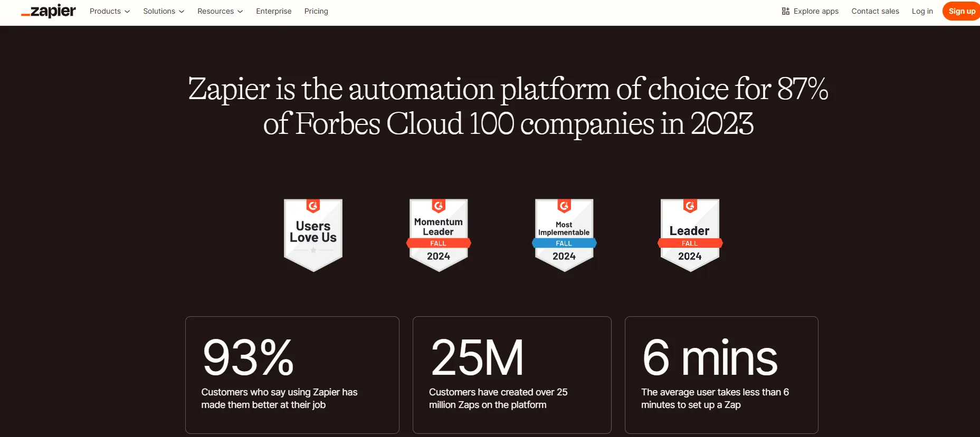Select the 25M Zaps statistic card

511,375
